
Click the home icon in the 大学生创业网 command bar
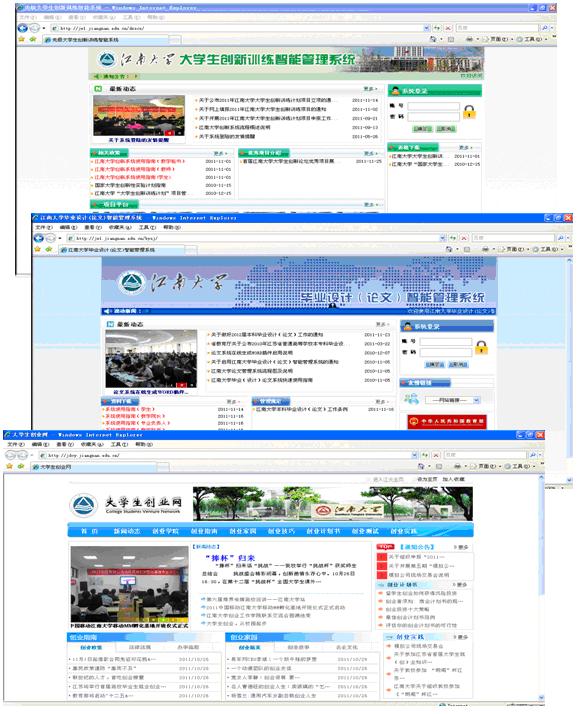421,466
